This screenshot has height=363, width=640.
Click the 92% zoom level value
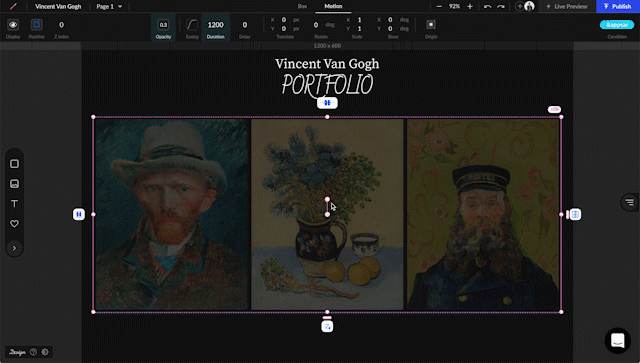coord(454,7)
